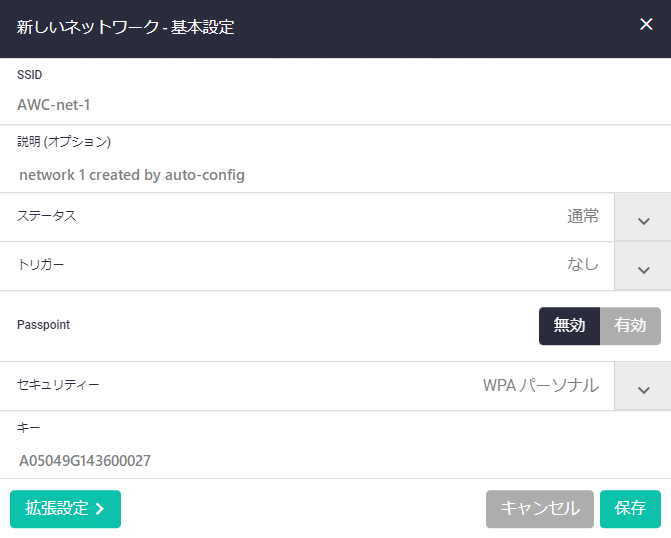Screen dimensions: 671x538
Task: Open the セキュリティー dropdown arrow
Action: pyautogui.click(x=643, y=387)
